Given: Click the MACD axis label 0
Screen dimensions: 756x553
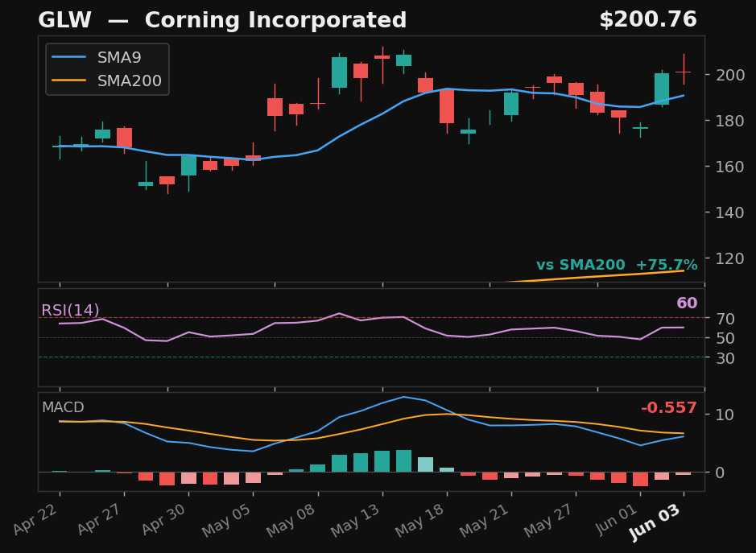Looking at the screenshot, I should click(x=721, y=473).
